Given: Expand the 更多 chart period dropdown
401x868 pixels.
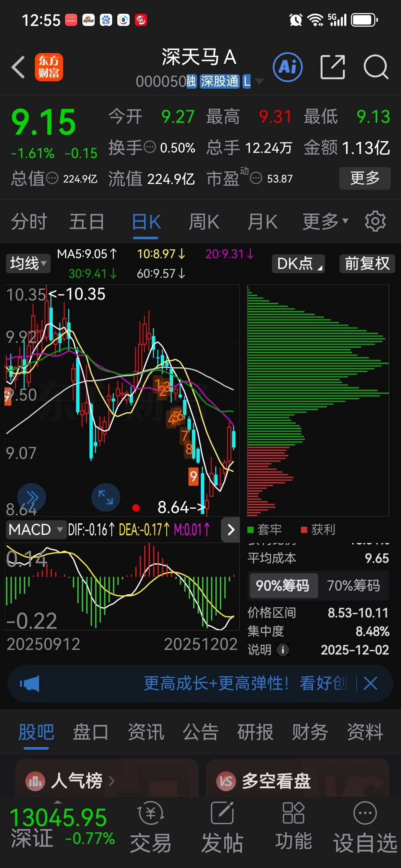Looking at the screenshot, I should [x=325, y=221].
